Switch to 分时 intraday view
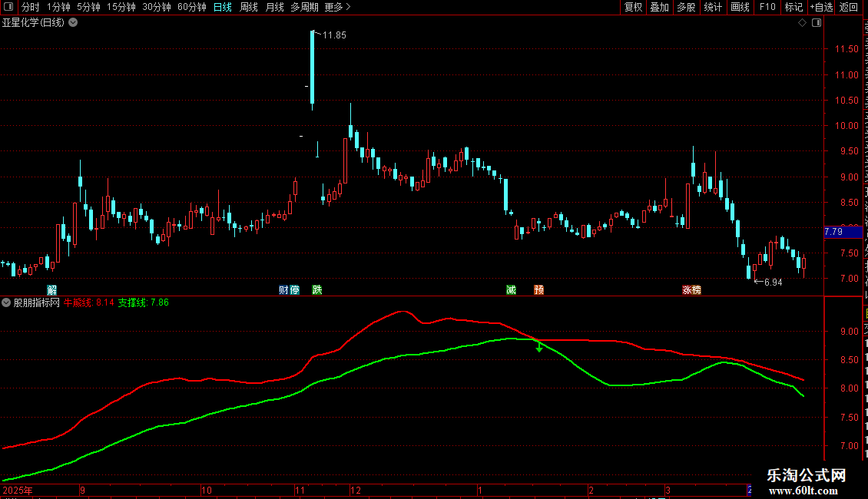Screen dimensions: 868x499 (x=30, y=7)
